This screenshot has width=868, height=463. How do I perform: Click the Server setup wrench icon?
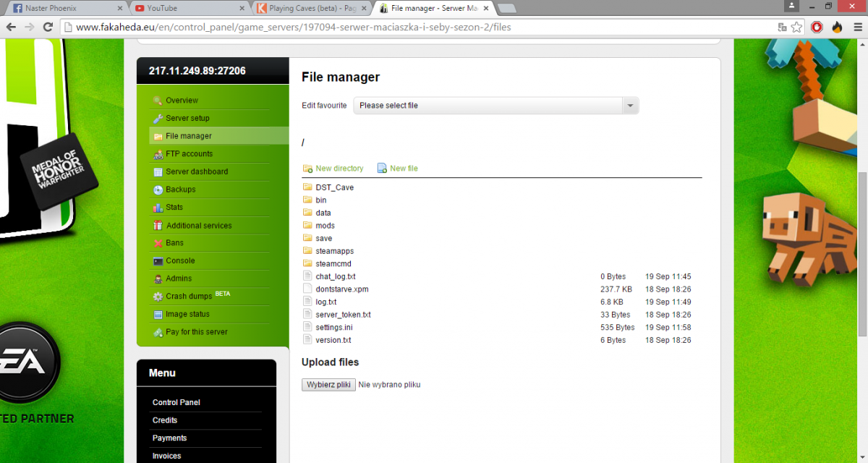point(158,119)
